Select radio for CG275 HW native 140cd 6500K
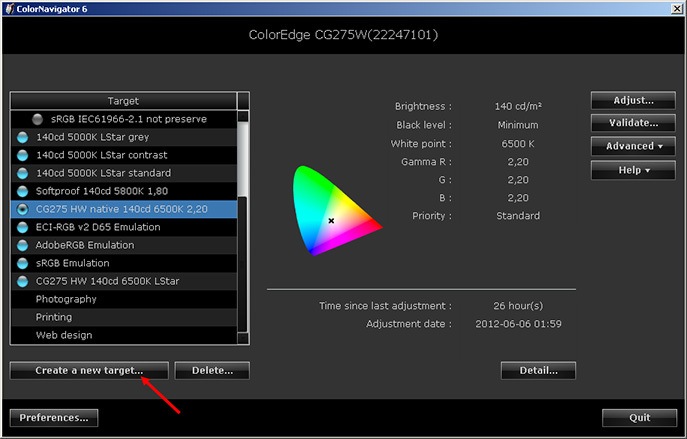Viewport: 687px width, 439px height. coord(22,209)
